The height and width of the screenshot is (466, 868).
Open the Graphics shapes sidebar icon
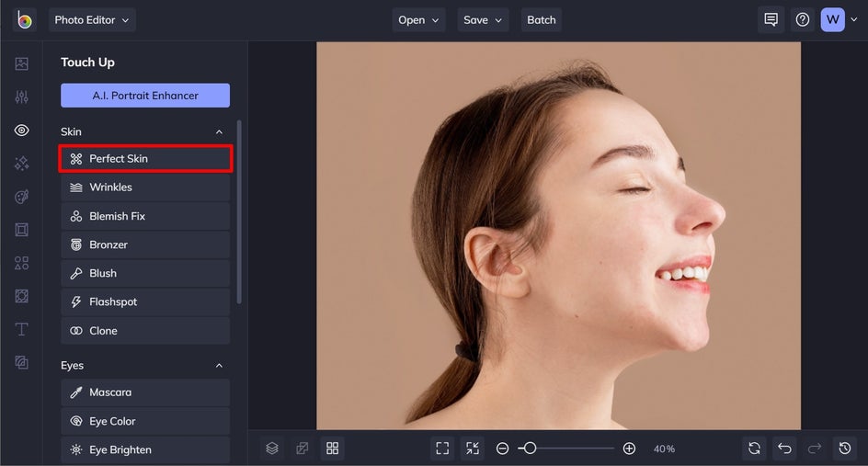(x=21, y=263)
